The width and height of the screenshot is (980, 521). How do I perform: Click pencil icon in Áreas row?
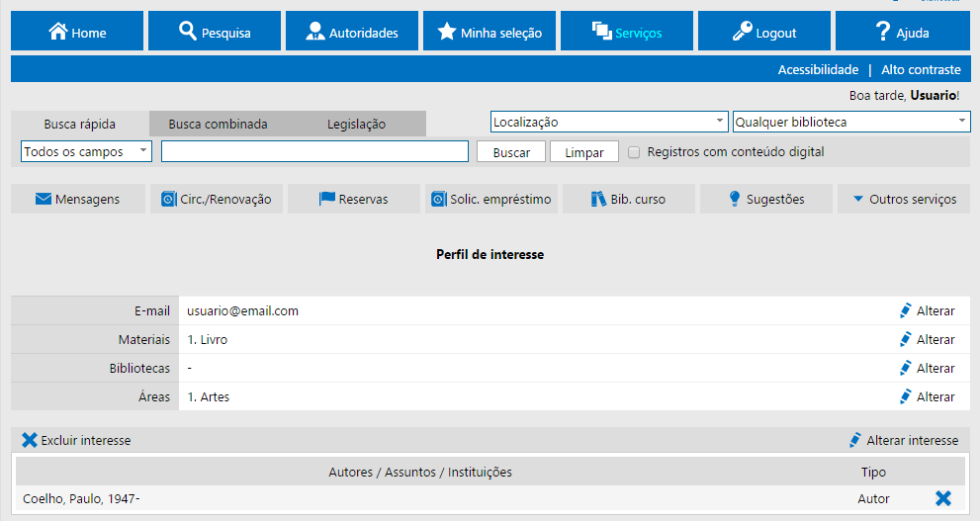coord(905,396)
